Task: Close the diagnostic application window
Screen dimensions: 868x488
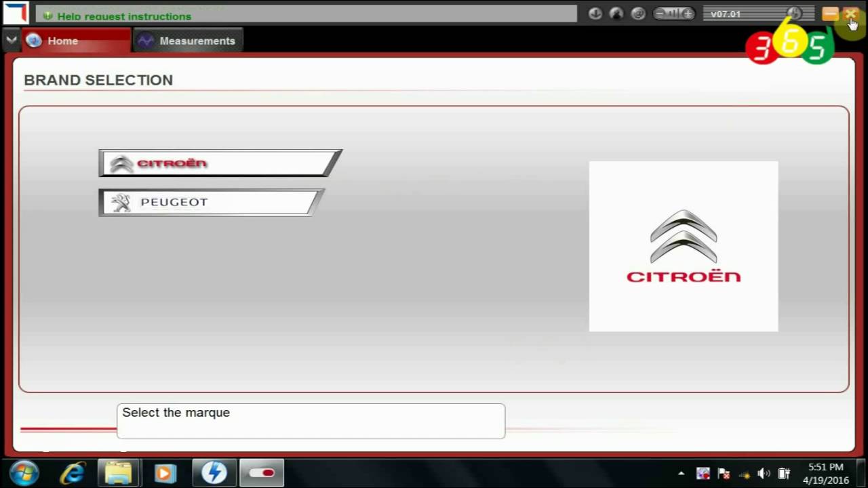Action: click(x=850, y=14)
